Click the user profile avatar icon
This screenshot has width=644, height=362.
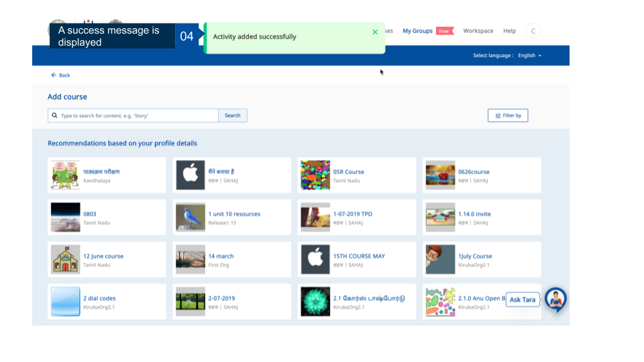[533, 31]
